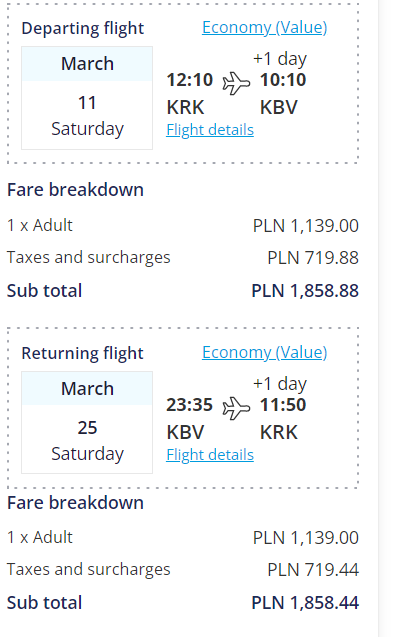Screen dimensions: 394x637
Task: Click sub total PLN 1,858.88
Action: 305,291
